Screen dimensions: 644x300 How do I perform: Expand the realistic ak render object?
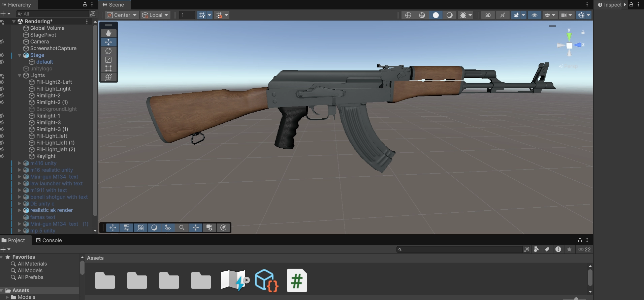20,210
